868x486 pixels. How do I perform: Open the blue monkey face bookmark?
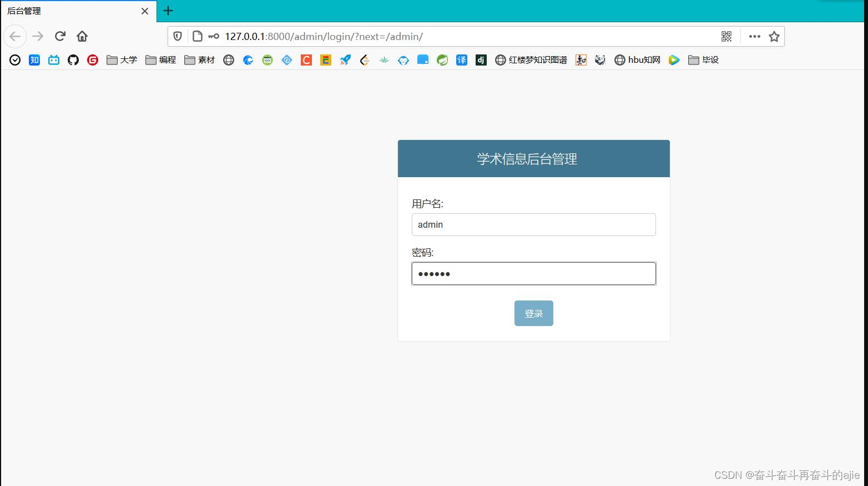click(x=403, y=60)
